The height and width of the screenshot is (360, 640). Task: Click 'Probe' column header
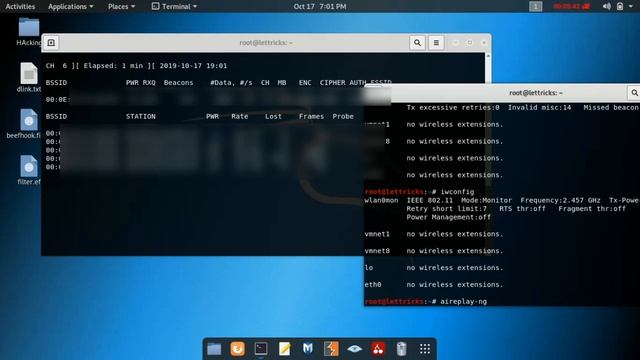343,116
